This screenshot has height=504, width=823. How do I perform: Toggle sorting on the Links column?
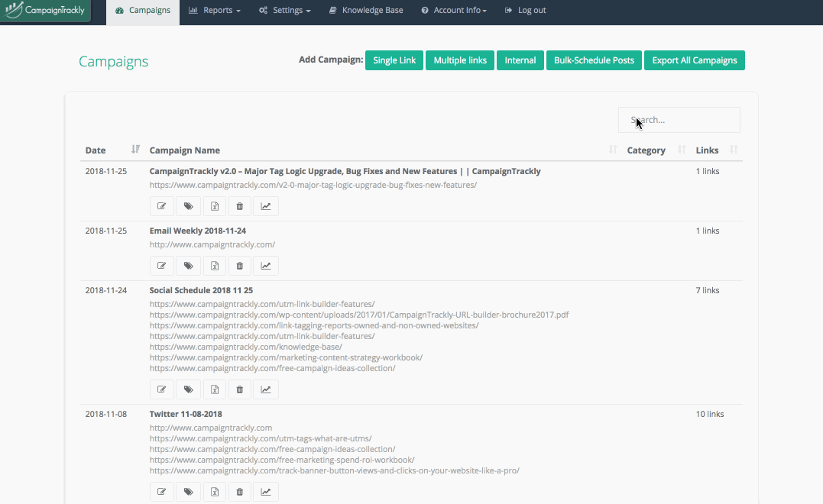pos(733,150)
